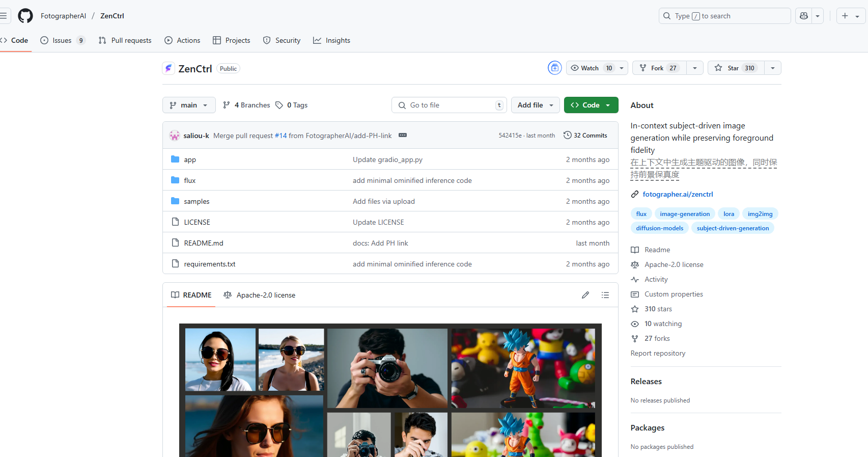
Task: Open the Fork options dropdown arrow
Action: point(695,68)
